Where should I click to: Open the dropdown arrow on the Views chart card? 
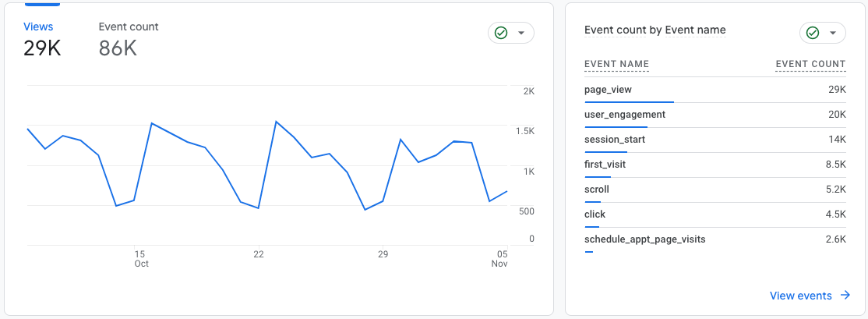pyautogui.click(x=520, y=34)
